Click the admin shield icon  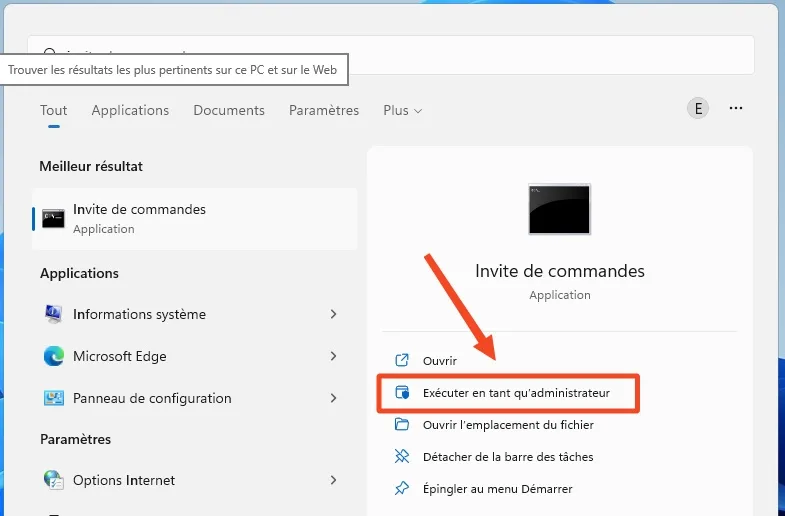pyautogui.click(x=402, y=392)
